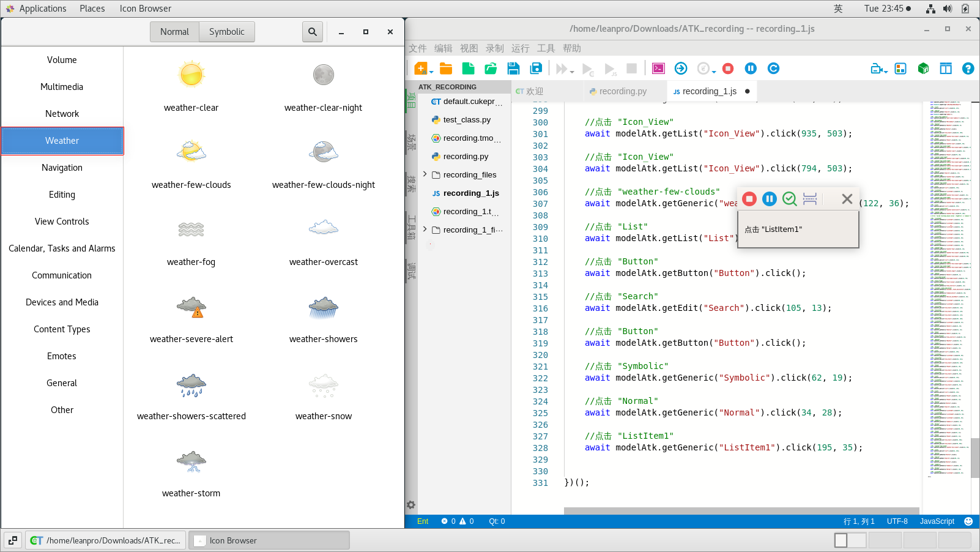This screenshot has width=980, height=552.
Task: Expand the recording_files folder
Action: coord(425,174)
